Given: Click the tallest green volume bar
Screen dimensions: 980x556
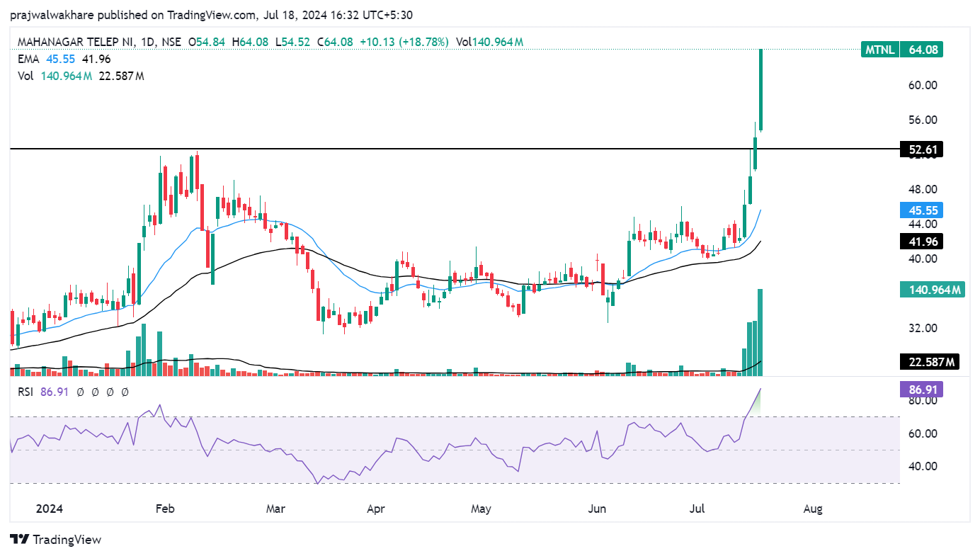Looking at the screenshot, I should click(760, 331).
